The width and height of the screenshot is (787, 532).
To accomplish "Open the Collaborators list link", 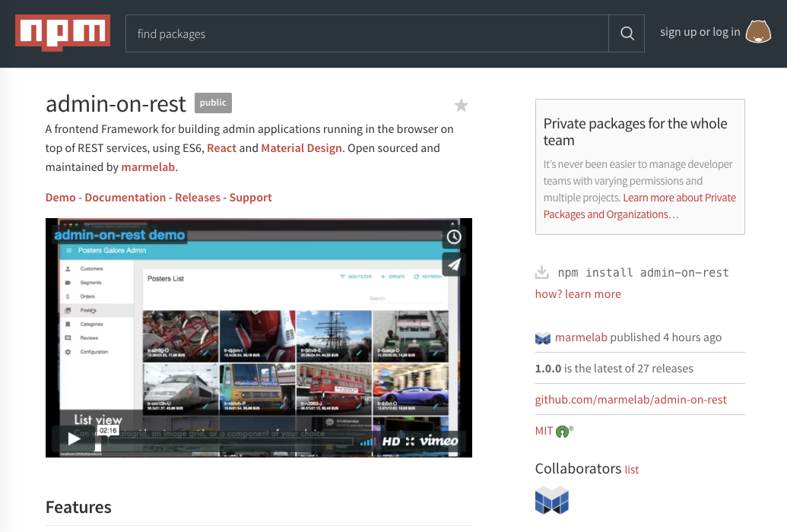I will click(x=631, y=470).
